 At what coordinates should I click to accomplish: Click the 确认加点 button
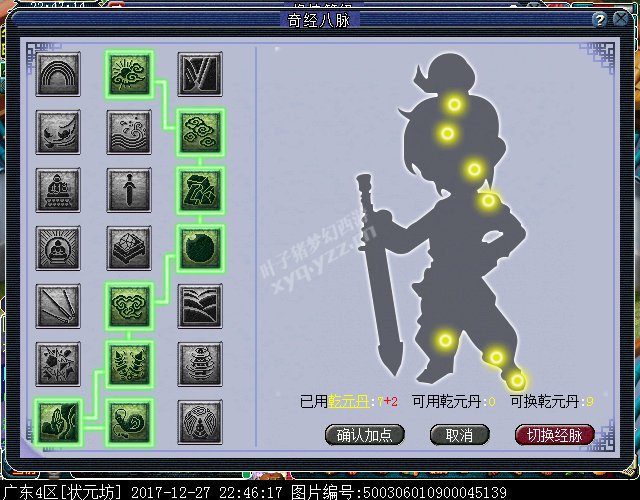click(x=364, y=435)
